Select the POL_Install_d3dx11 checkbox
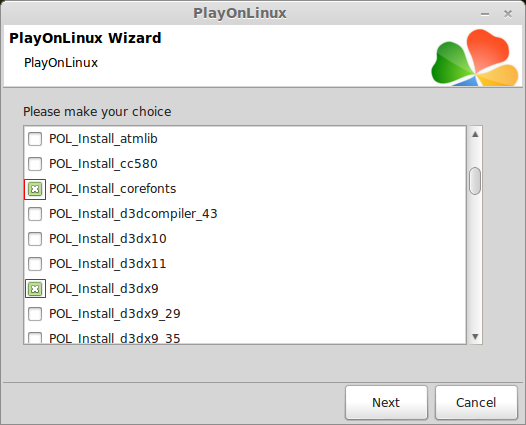The width and height of the screenshot is (526, 425). click(x=35, y=264)
